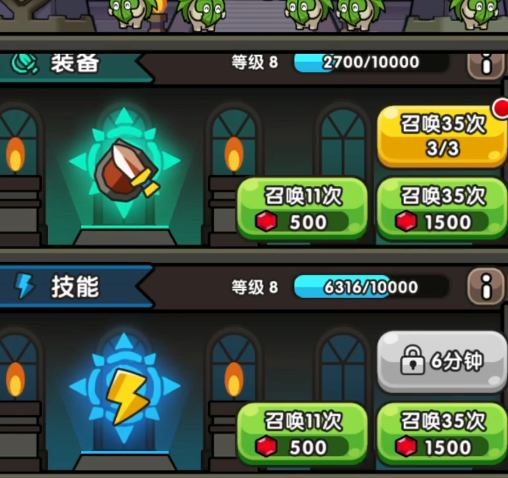Summon equipment 11 times for 500
Image resolution: width=508 pixels, height=478 pixels.
point(302,208)
